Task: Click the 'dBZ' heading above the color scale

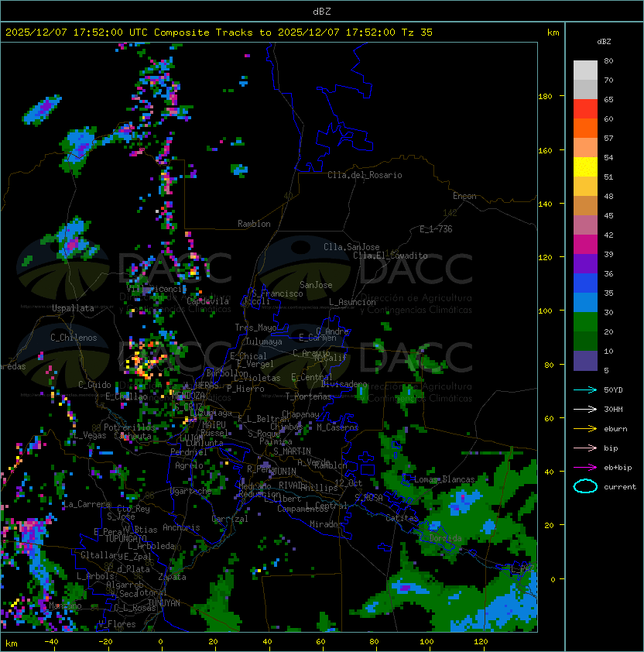Action: (x=604, y=42)
